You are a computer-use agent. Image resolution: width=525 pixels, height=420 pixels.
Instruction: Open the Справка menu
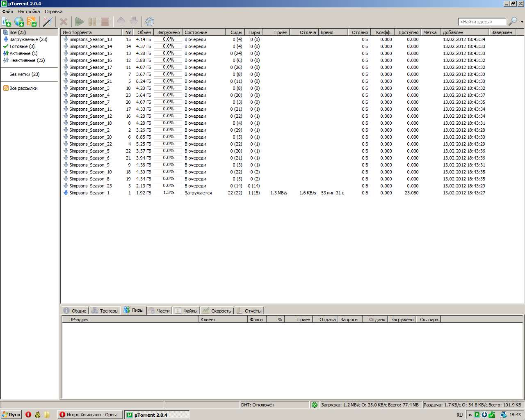[x=53, y=11]
